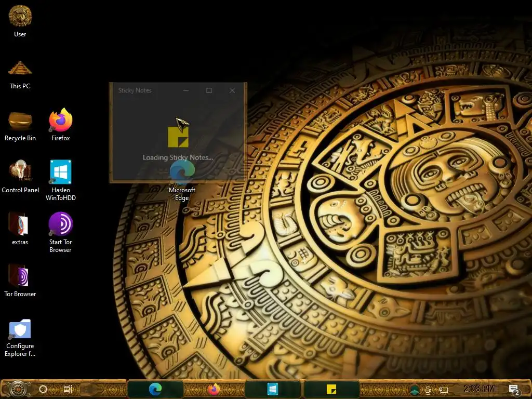This screenshot has height=399, width=532.
Task: Click the 'Loading Sticky Notes...' text
Action: tap(178, 157)
